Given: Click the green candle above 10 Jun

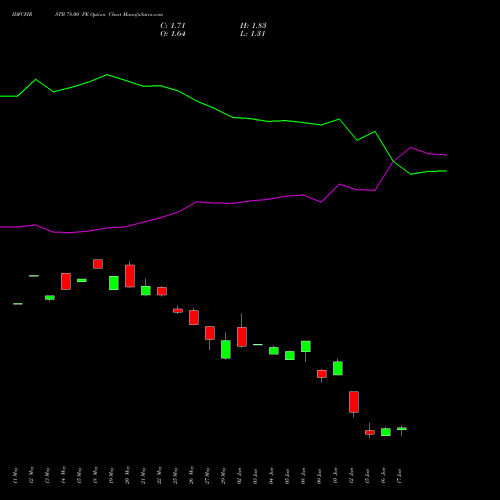Looking at the screenshot, I should [338, 368].
